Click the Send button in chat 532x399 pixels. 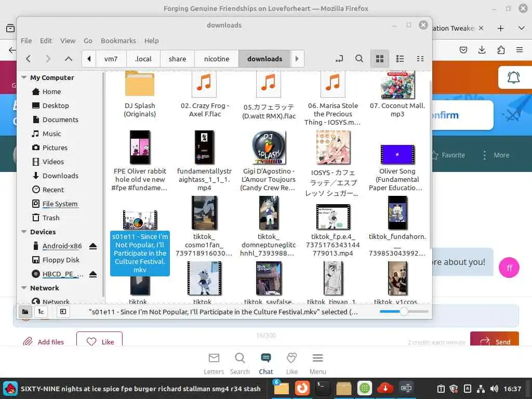(495, 339)
